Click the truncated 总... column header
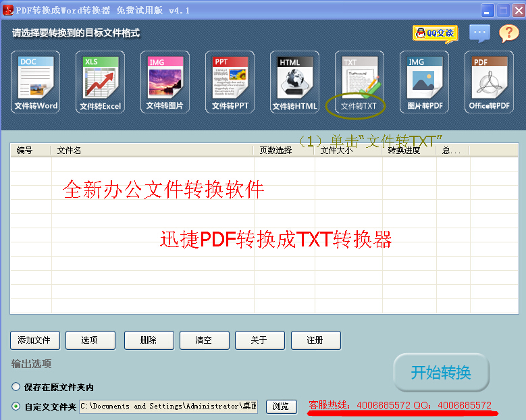This screenshot has width=526, height=420. click(x=453, y=151)
